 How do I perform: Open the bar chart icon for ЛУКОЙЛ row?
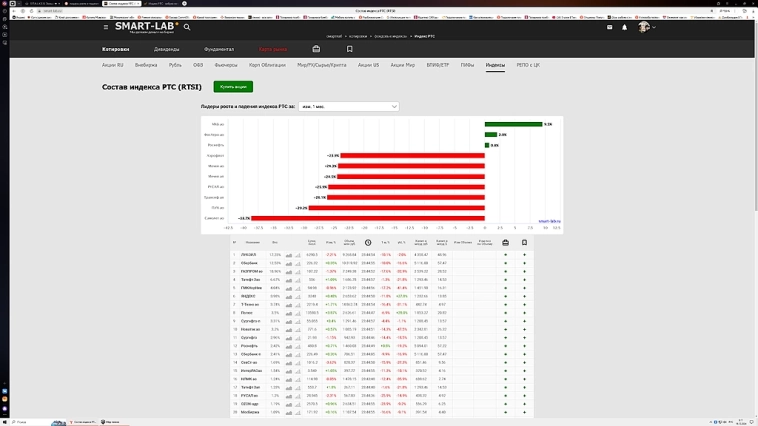tap(290, 255)
